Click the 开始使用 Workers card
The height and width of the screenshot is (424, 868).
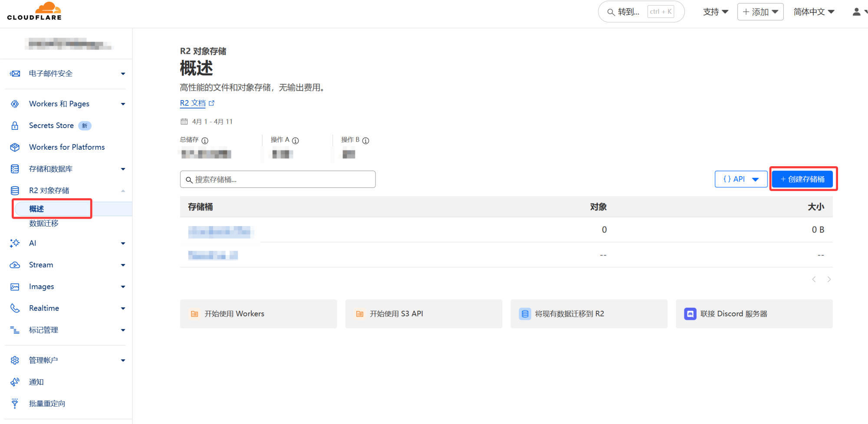point(258,314)
